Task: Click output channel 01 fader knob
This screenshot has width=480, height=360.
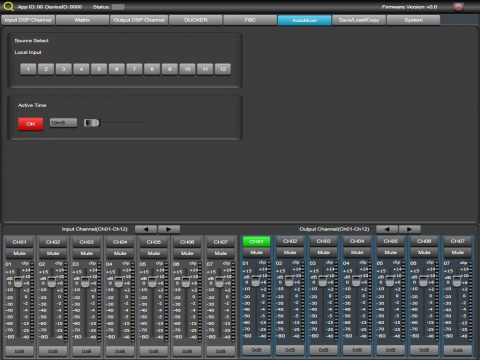Action: pos(256,281)
